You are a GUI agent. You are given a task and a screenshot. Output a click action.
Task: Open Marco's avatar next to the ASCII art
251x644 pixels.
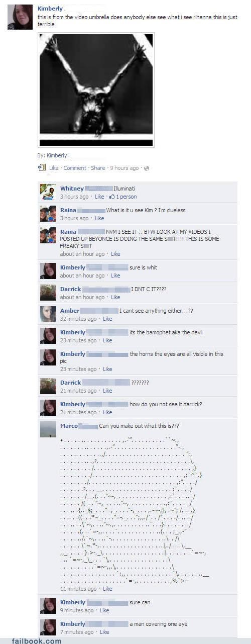pyautogui.click(x=48, y=429)
